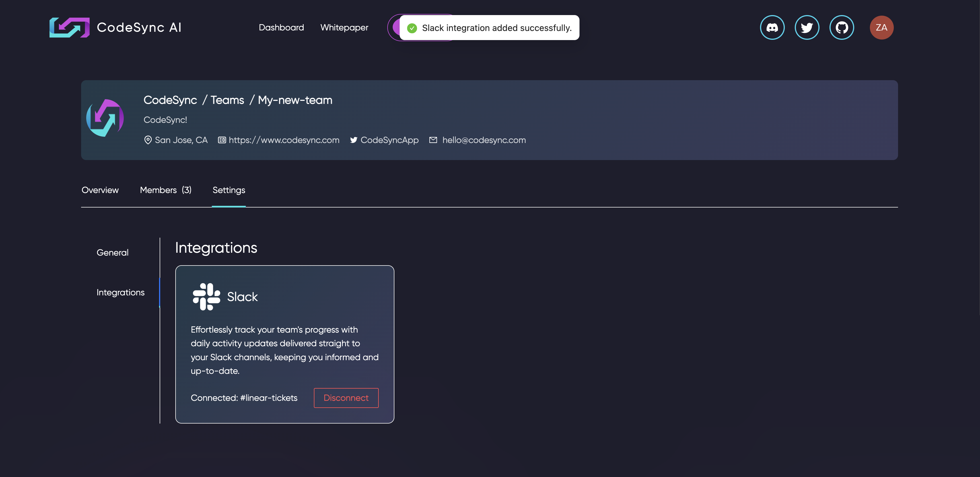Switch to the Members (3) tab

tap(166, 190)
